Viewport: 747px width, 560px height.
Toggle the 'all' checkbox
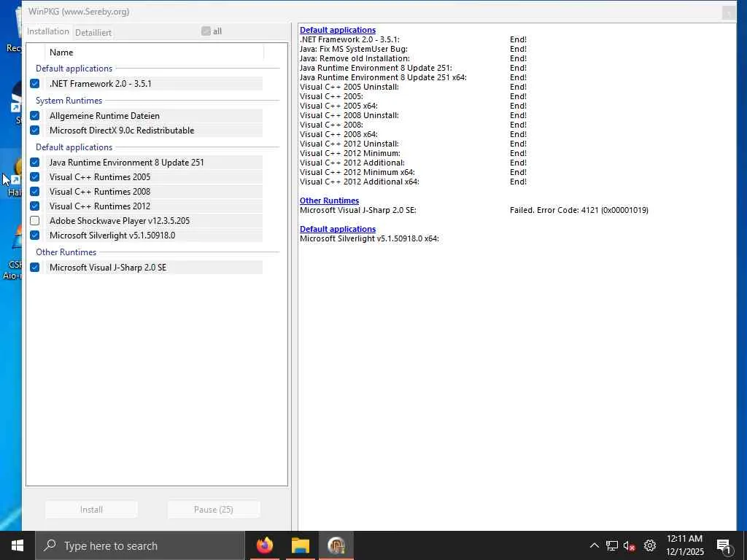tap(206, 31)
